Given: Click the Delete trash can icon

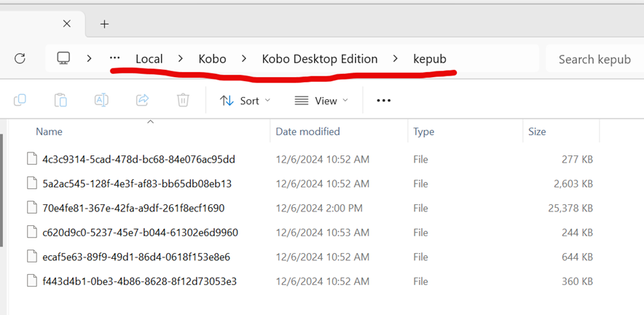Looking at the screenshot, I should pos(183,100).
